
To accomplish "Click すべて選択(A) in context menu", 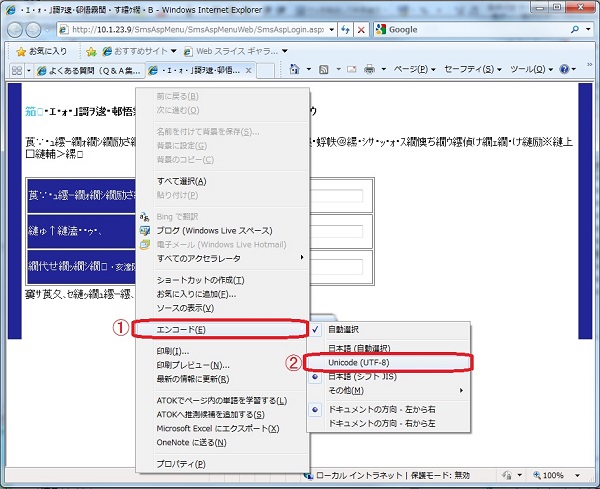I will [222, 181].
